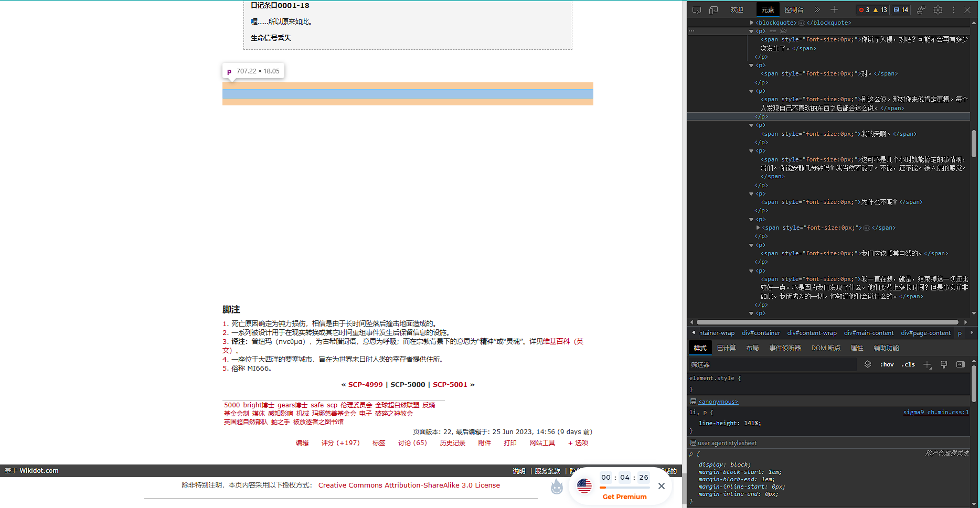
Task: Open the SCP-4999 link
Action: [366, 385]
